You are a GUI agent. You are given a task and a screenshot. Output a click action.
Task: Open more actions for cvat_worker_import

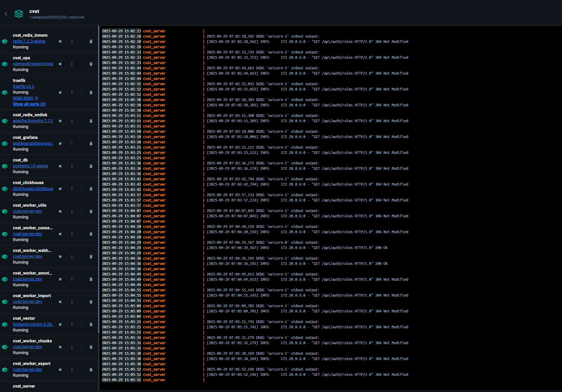(x=72, y=302)
